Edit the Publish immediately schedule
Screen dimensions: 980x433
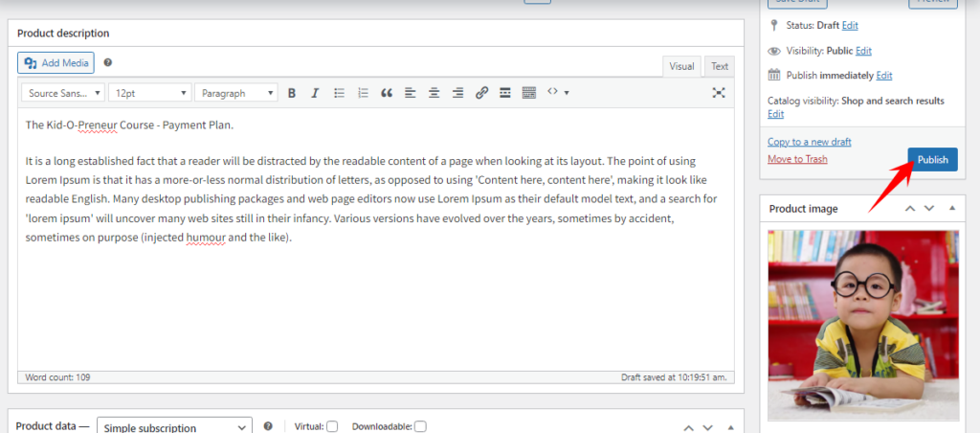(x=884, y=76)
